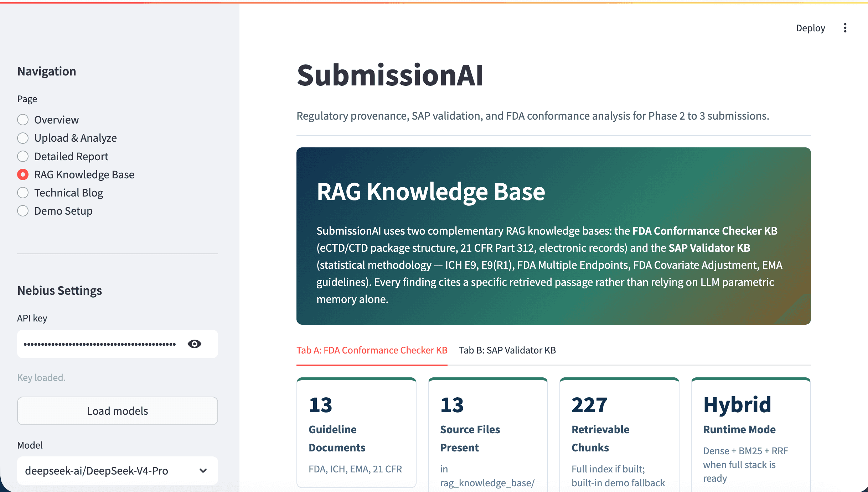Click the RAG Knowledge Base banner heading
This screenshot has height=492, width=868.
click(x=431, y=192)
